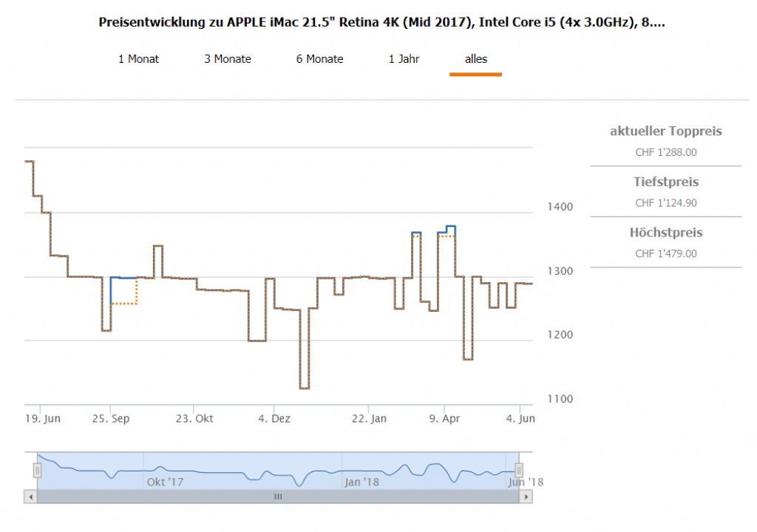This screenshot has height=532, width=757.
Task: Click the 'Tiefstpreis' label
Action: pos(665,182)
